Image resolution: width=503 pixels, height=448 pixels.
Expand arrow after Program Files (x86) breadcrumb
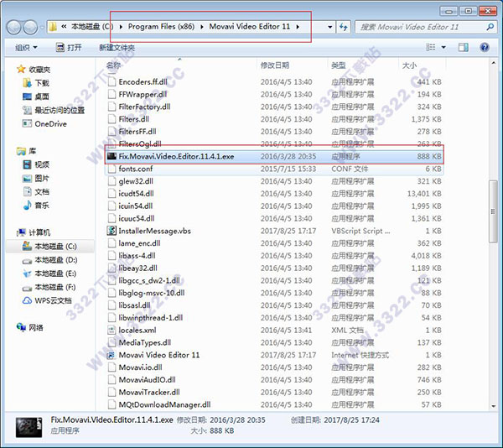202,27
